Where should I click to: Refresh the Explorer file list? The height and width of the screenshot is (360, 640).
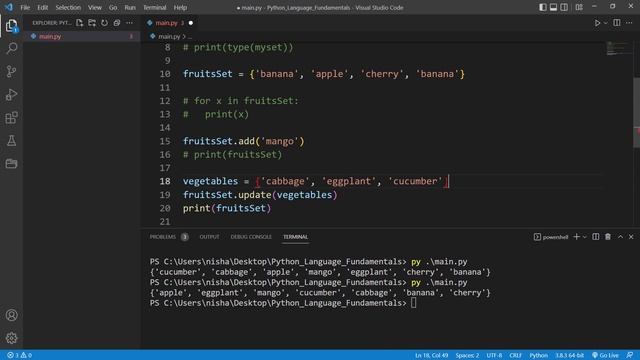pyautogui.click(x=104, y=23)
